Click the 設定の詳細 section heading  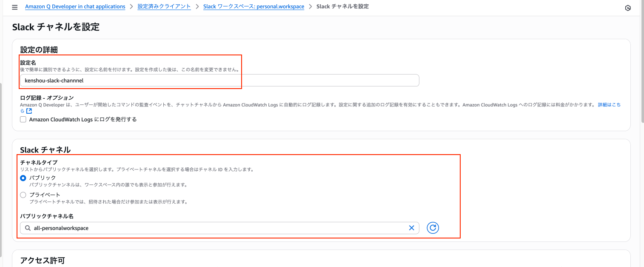39,49
